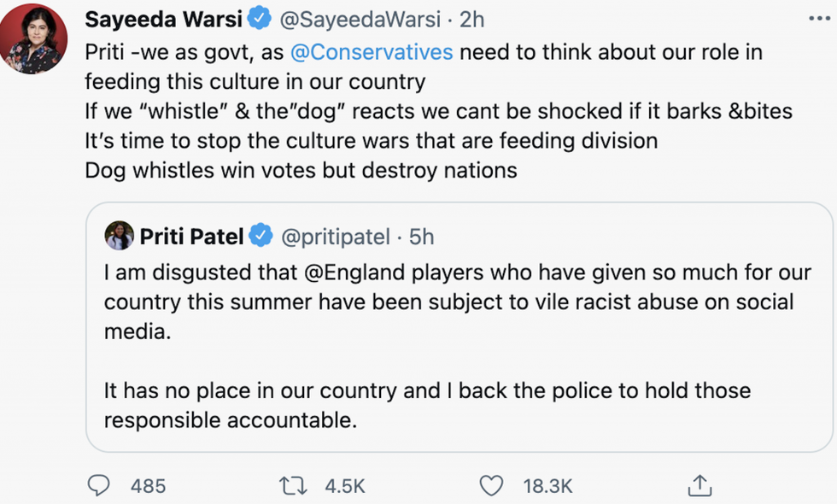Open Priti Patel's small avatar

point(119,236)
